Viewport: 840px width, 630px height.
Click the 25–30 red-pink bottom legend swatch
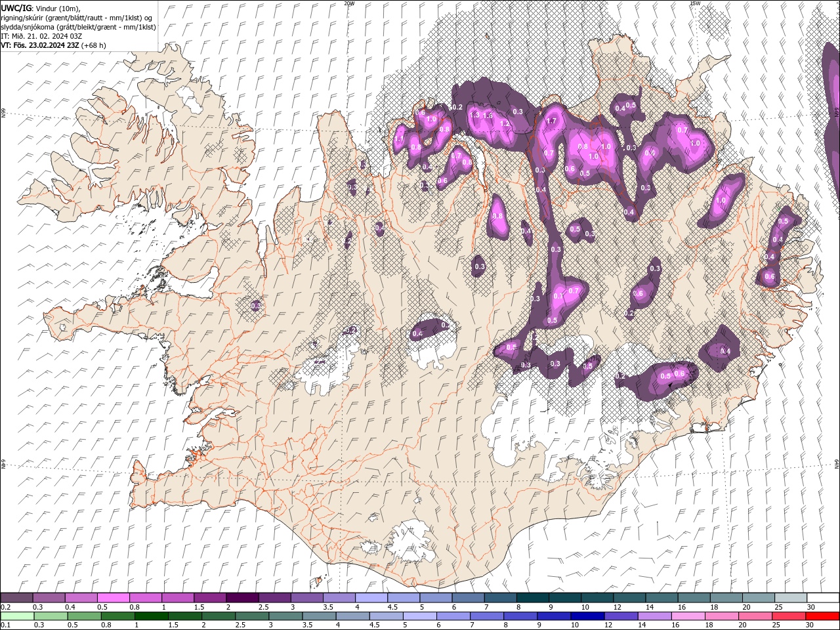coord(787,616)
